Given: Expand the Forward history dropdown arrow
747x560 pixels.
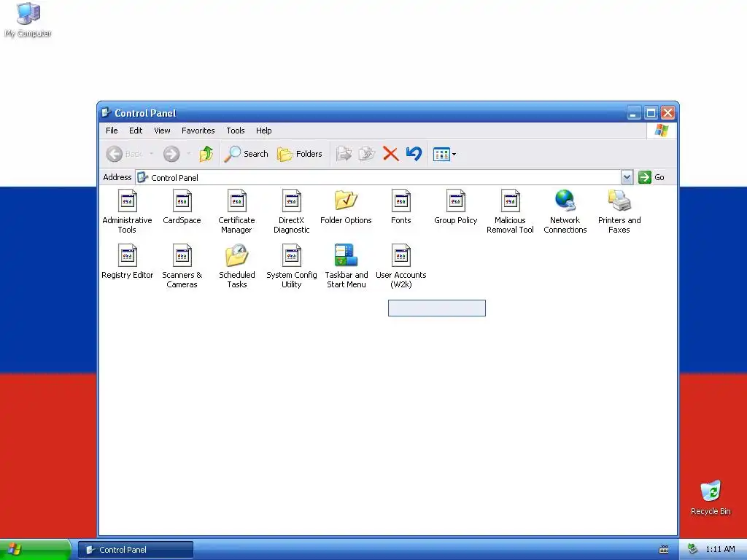Looking at the screenshot, I should pos(189,154).
